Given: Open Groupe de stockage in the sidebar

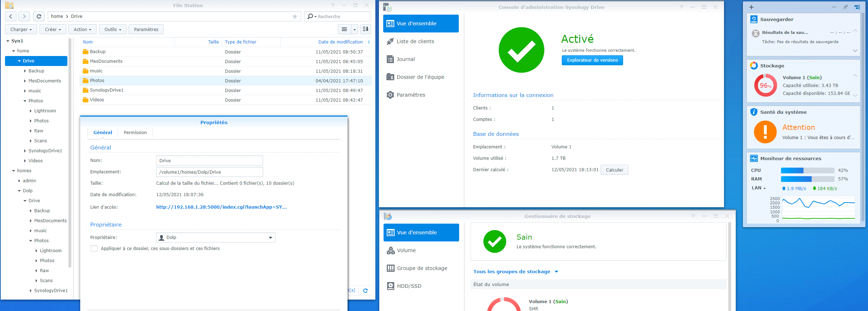Looking at the screenshot, I should pyautogui.click(x=421, y=268).
